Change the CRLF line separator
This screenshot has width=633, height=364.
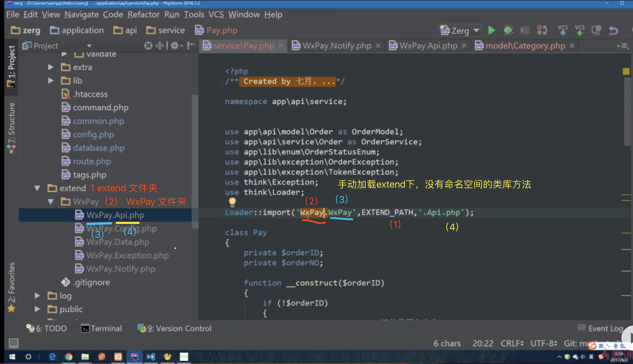tap(512, 343)
